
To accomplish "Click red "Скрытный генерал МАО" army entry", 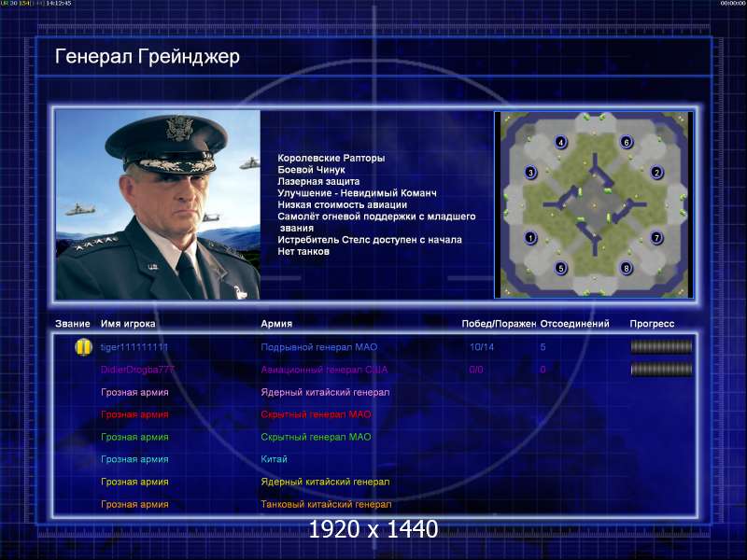I will point(316,414).
